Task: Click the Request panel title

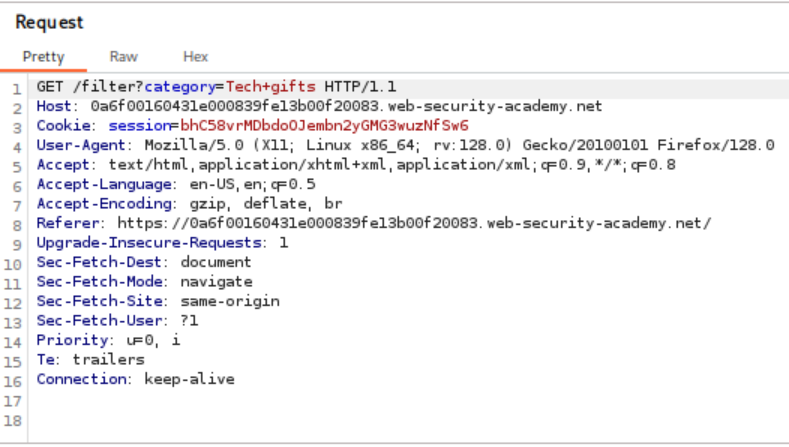Action: click(x=50, y=21)
